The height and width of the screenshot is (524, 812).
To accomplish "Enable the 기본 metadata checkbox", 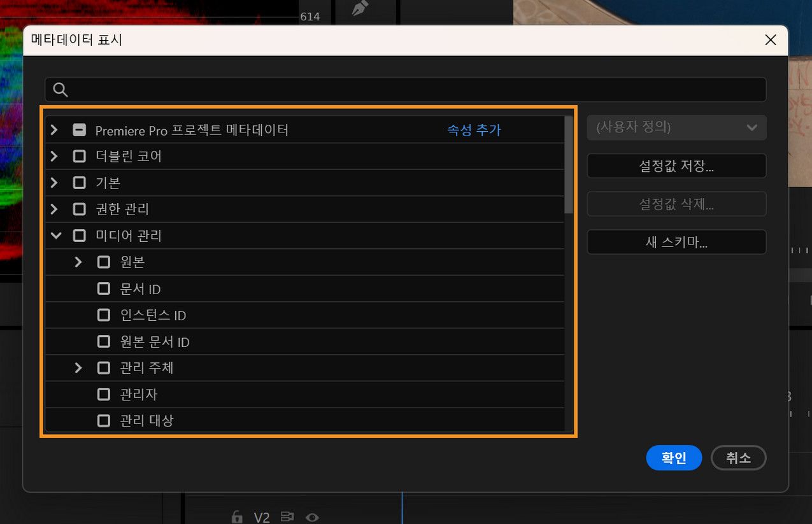I will [79, 183].
